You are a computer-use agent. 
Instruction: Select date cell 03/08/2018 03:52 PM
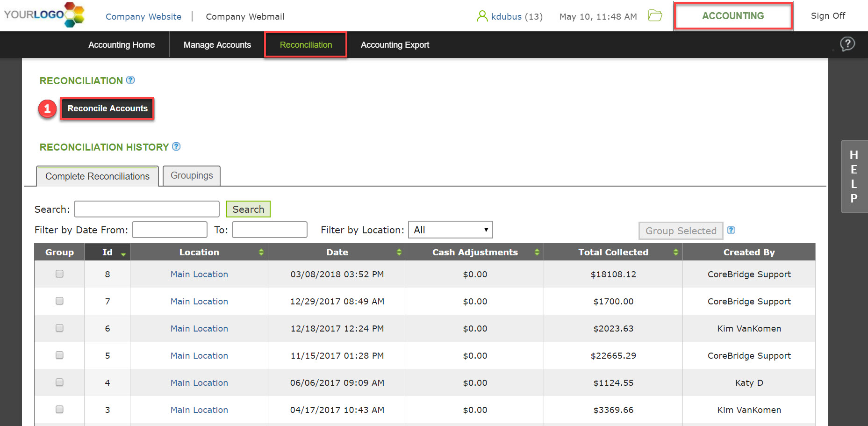(x=337, y=274)
